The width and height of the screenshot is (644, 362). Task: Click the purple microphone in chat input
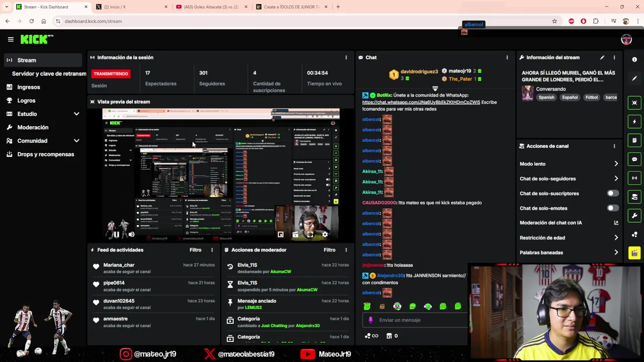(x=371, y=320)
